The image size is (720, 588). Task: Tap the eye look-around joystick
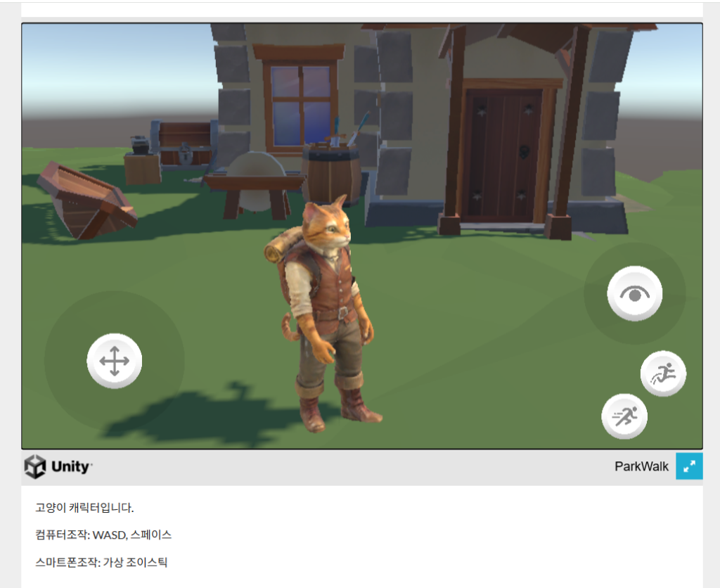[x=634, y=294]
